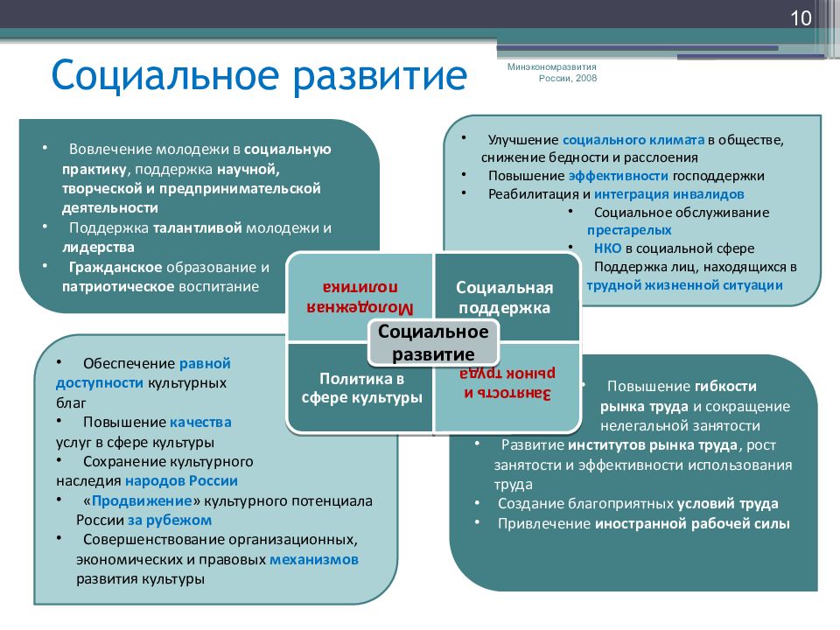This screenshot has width=840, height=630.
Task: Click the line "Совершенствование организационных,"
Action: coord(220,540)
